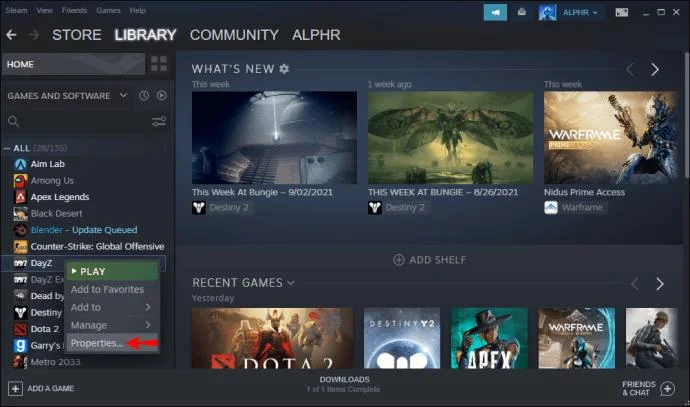
Task: Collapse the ALL games category
Action: pyautogui.click(x=7, y=148)
